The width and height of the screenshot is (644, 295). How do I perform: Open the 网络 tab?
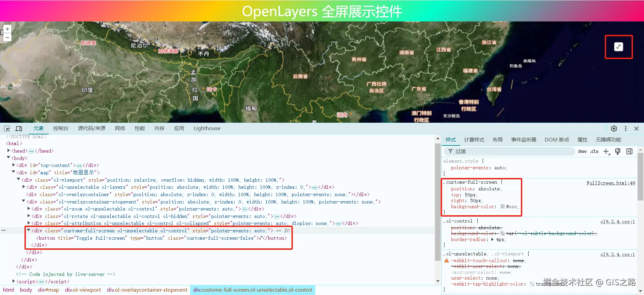point(120,128)
